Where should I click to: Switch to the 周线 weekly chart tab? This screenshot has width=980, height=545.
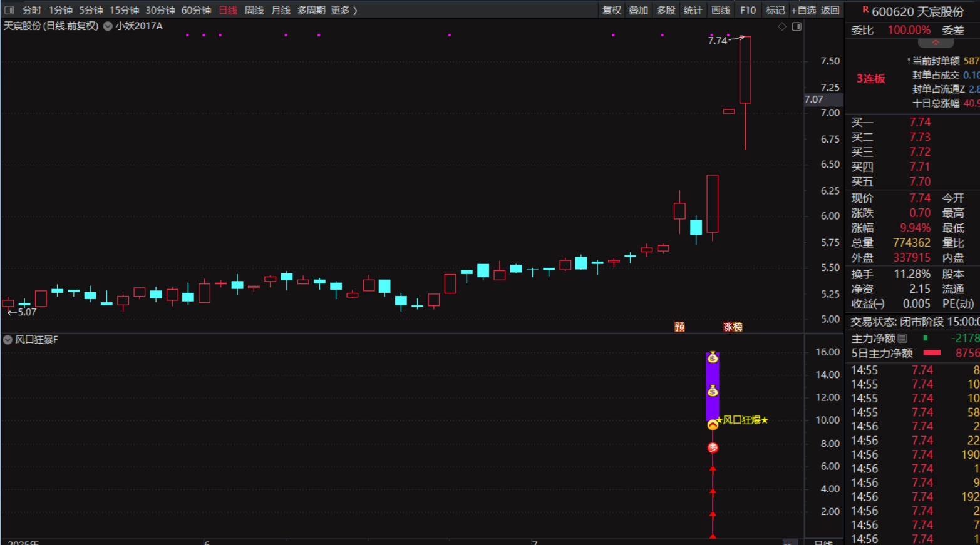tap(254, 10)
